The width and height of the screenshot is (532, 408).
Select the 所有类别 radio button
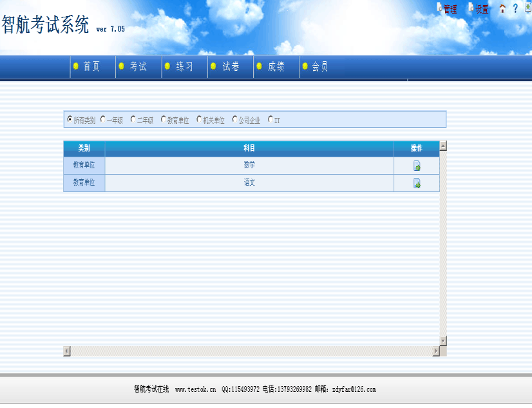pos(70,119)
